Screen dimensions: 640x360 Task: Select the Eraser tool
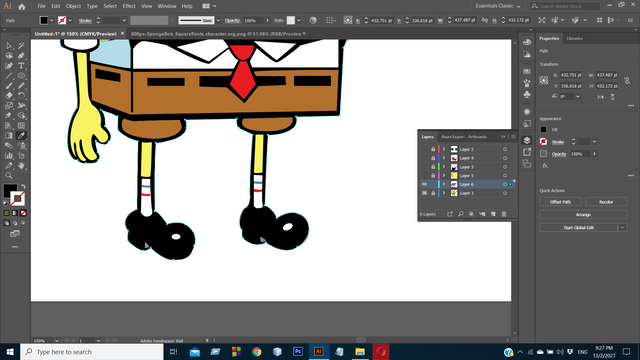(x=9, y=96)
